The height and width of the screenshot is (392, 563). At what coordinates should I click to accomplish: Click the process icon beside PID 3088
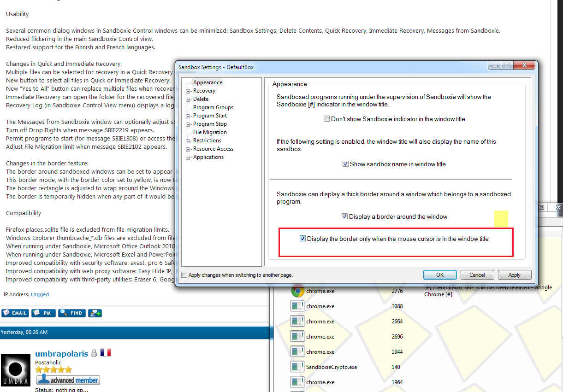(297, 306)
